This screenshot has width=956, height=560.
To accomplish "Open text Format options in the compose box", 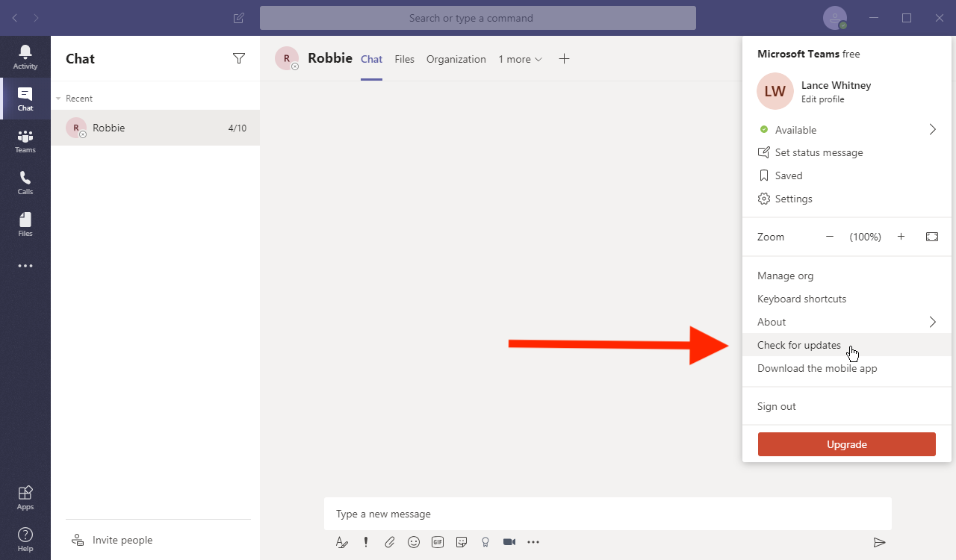I will (342, 542).
